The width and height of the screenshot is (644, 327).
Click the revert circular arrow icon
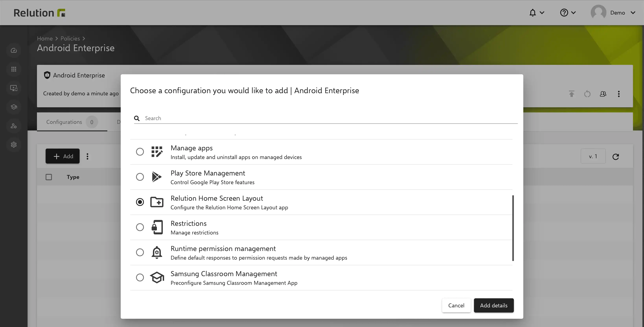click(x=587, y=94)
